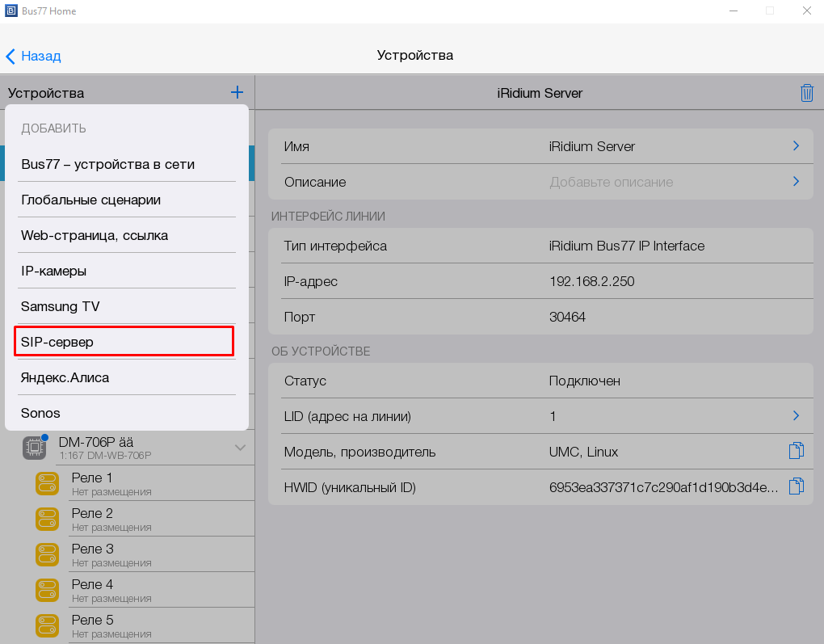Select Bus77 – устройства в сети option
Image resolution: width=824 pixels, height=644 pixels.
(107, 164)
